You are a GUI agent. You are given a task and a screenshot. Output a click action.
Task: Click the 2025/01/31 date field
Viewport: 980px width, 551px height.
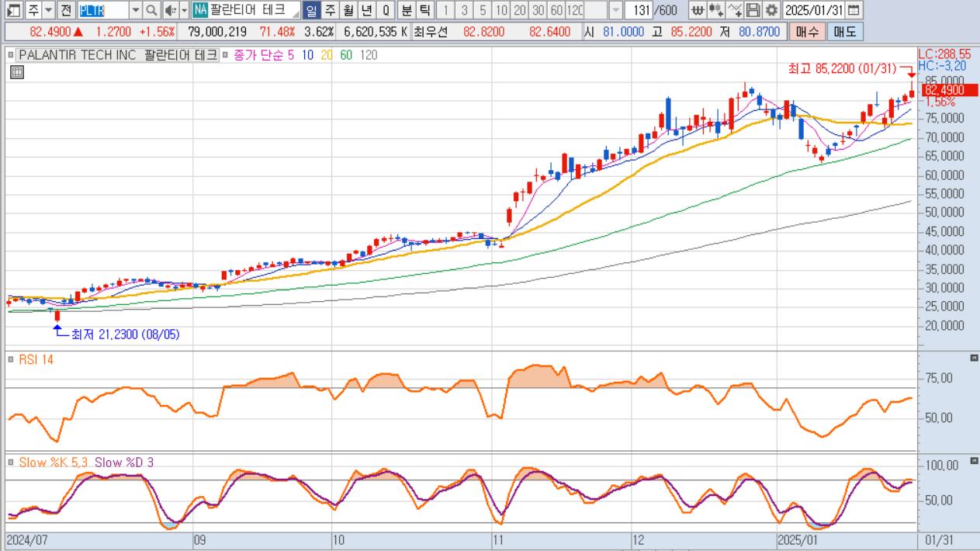[x=813, y=10]
